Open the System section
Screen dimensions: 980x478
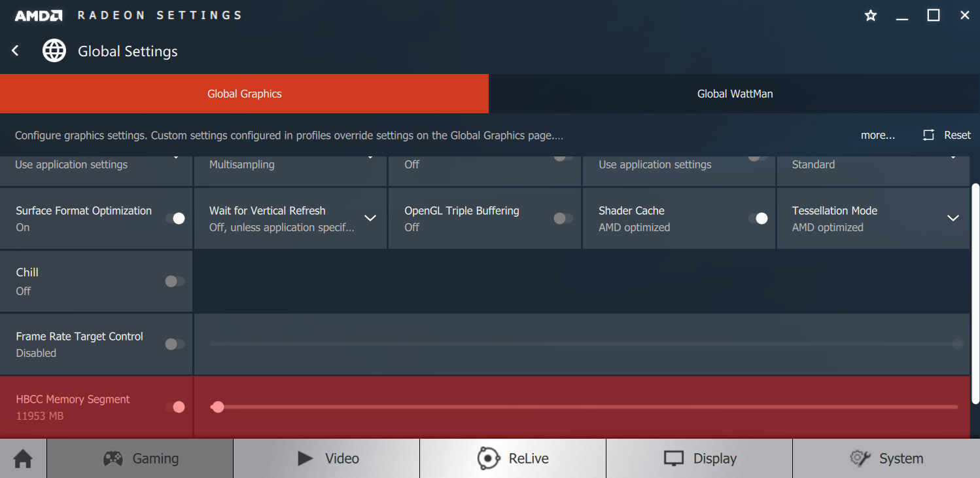point(886,458)
